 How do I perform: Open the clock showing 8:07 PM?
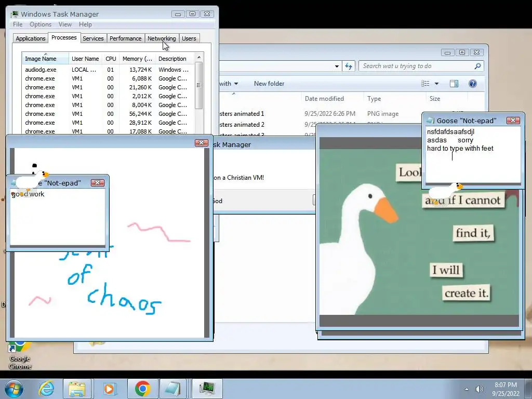tap(506, 389)
